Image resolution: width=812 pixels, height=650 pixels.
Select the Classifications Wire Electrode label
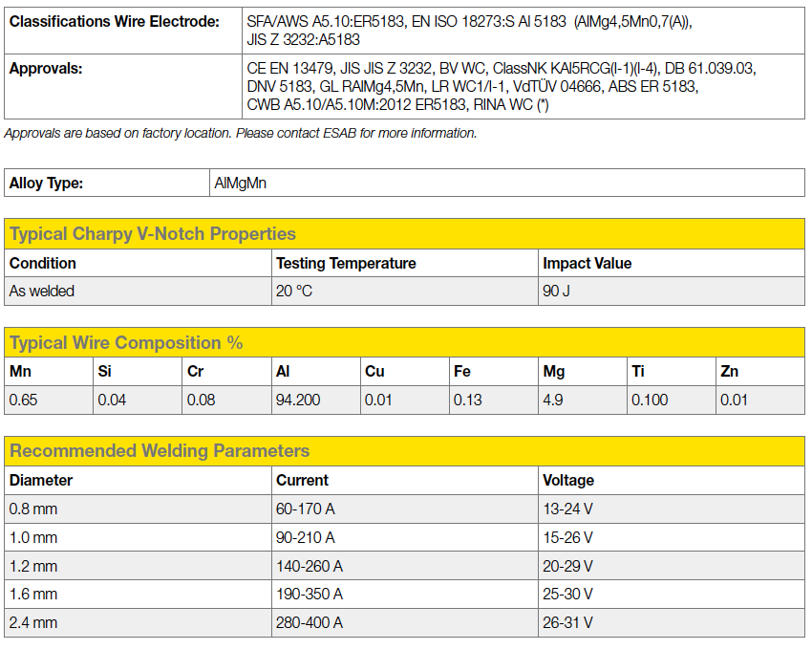pyautogui.click(x=112, y=21)
